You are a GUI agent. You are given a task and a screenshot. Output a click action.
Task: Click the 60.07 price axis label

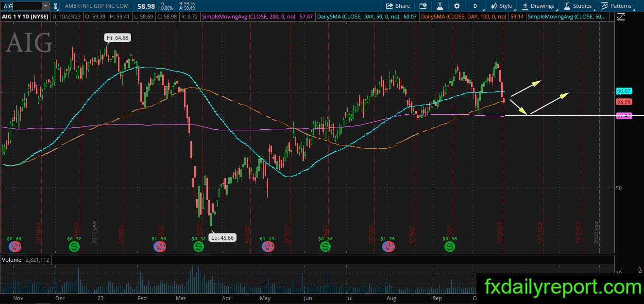coord(624,91)
